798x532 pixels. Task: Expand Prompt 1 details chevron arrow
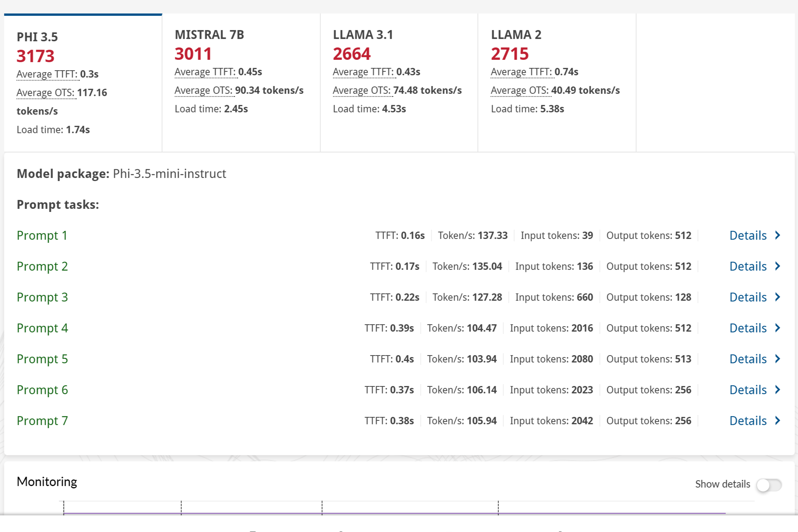pos(778,235)
